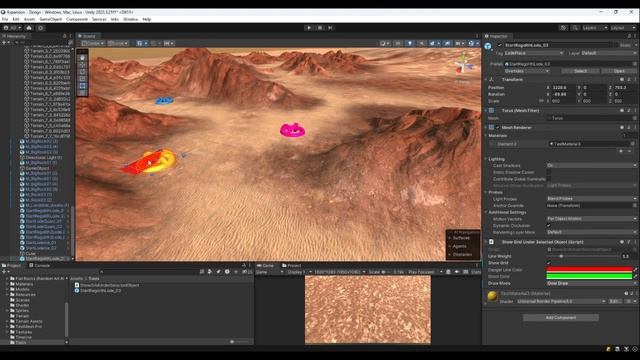
Task: Open the Center pivot mode dropdown
Action: click(93, 43)
